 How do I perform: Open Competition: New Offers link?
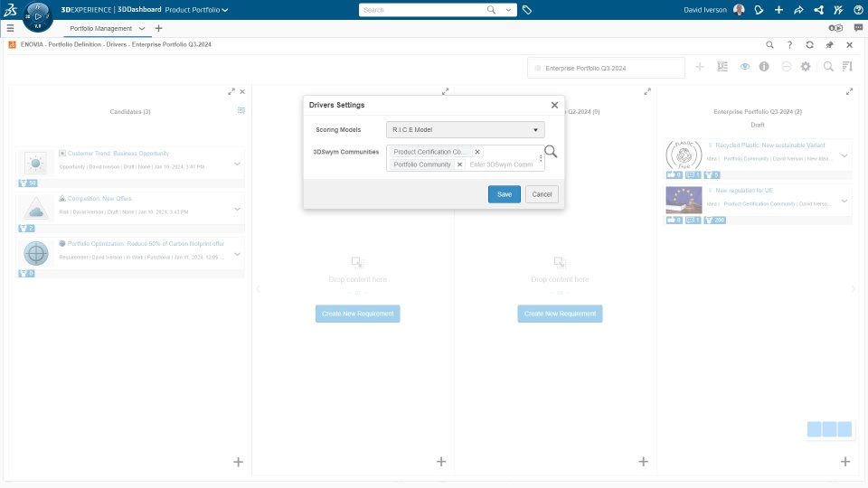pos(99,199)
